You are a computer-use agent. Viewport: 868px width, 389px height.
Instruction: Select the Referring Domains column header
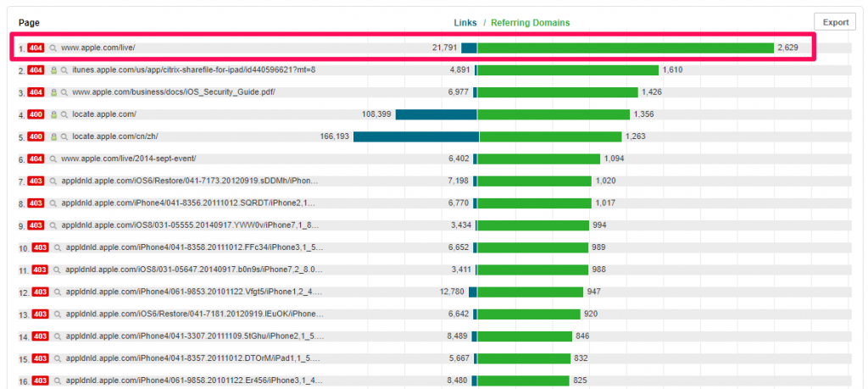531,23
